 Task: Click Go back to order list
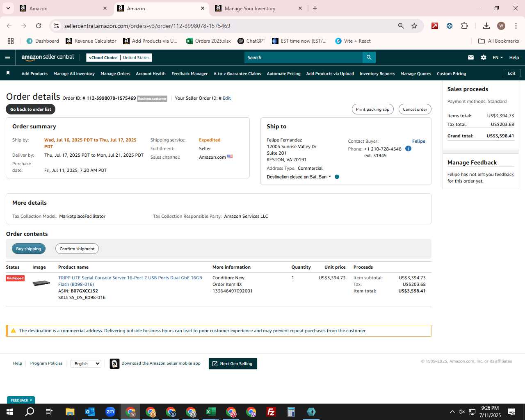[31, 109]
